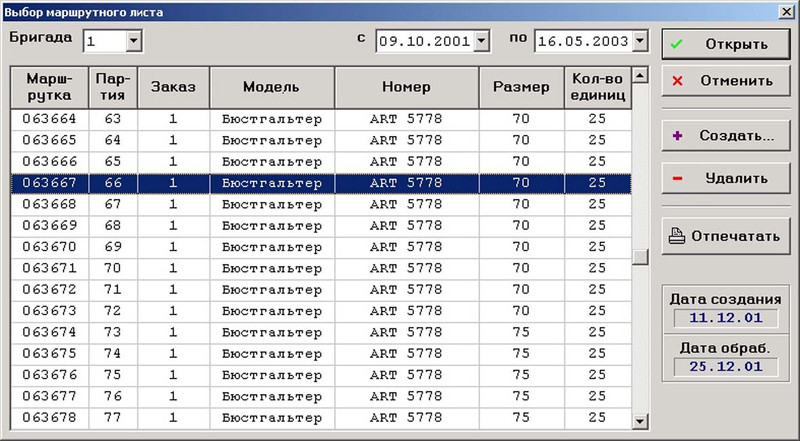The width and height of the screenshot is (800, 441).
Task: Select route sheet row 063674
Action: pos(321,332)
